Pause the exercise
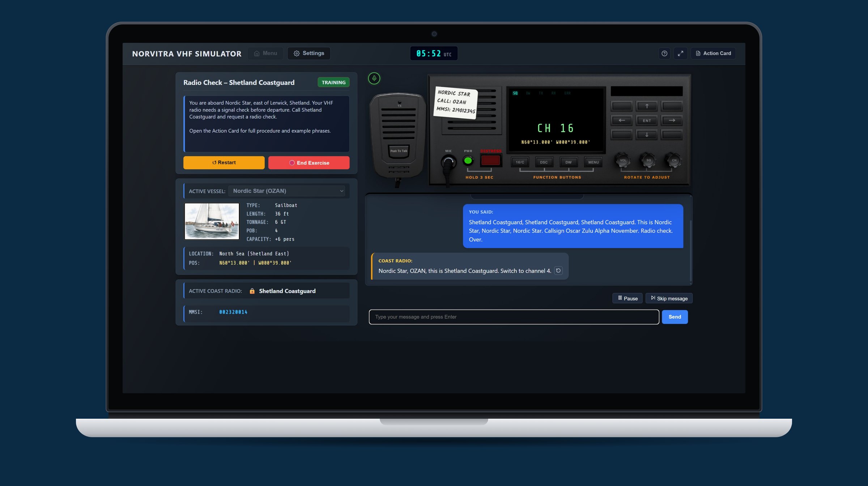The image size is (868, 486). tap(627, 298)
